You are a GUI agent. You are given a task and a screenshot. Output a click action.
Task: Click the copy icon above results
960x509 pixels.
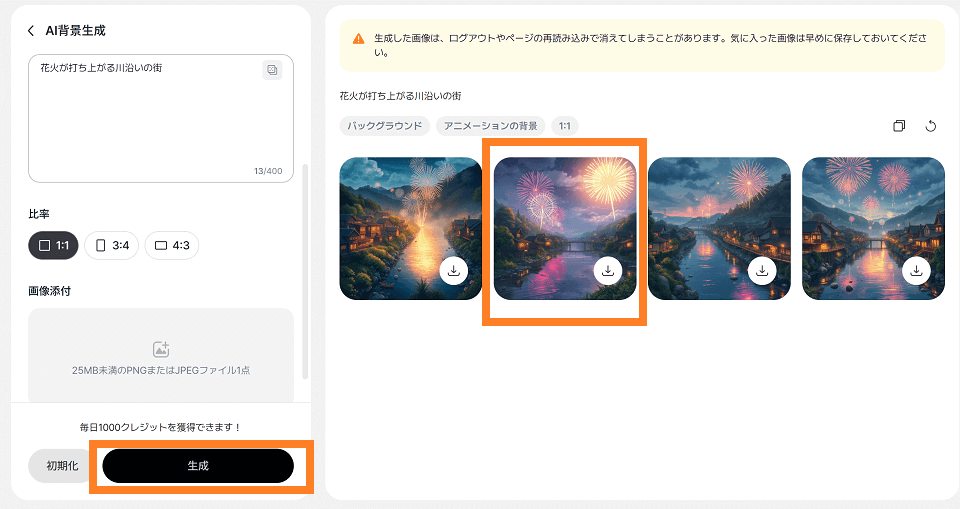pyautogui.click(x=899, y=126)
